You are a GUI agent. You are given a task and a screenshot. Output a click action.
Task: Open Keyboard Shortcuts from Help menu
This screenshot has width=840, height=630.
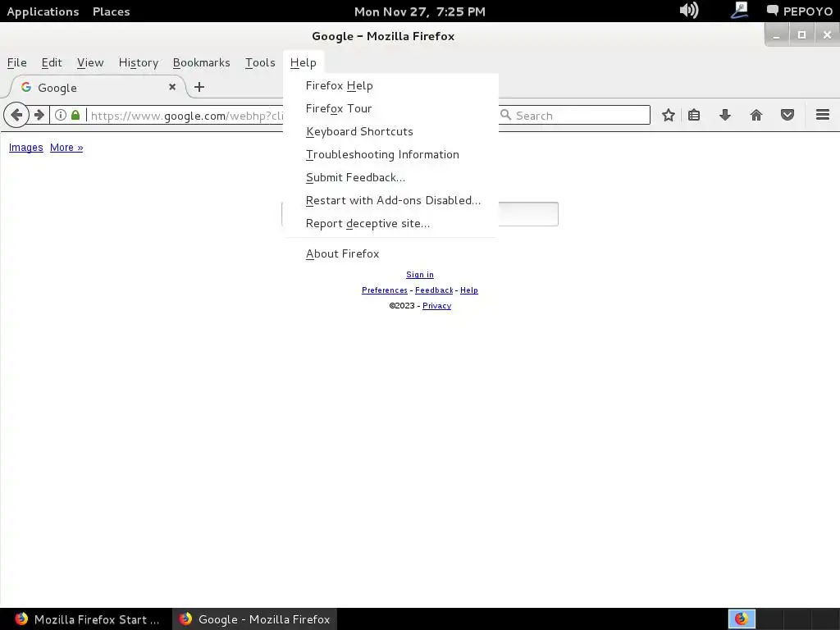pos(391,132)
